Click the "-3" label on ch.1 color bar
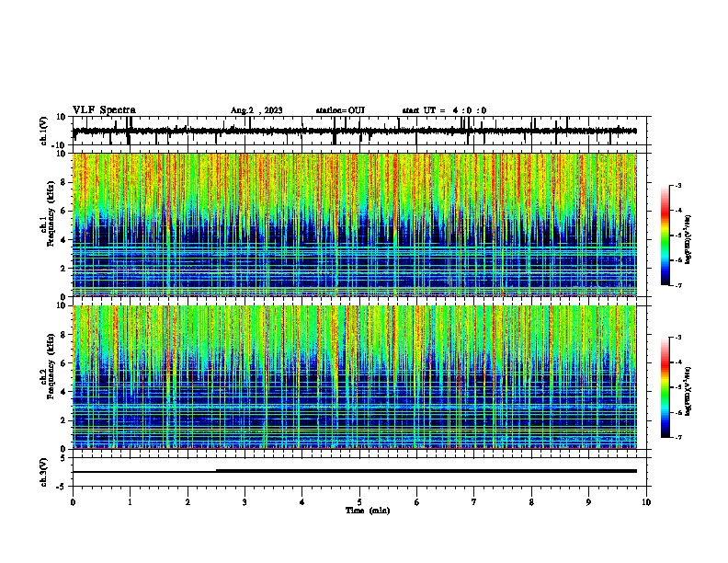This screenshot has height=563, width=728. [x=677, y=185]
